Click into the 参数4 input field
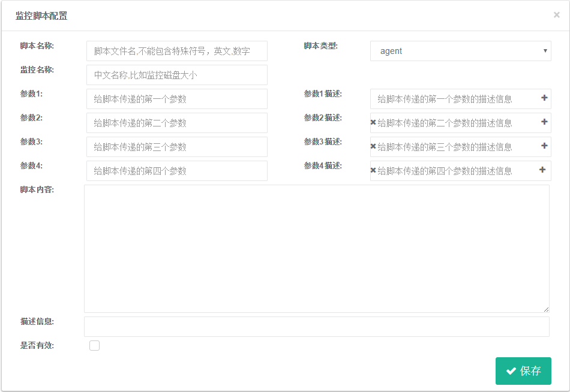This screenshot has height=392, width=570. coord(177,171)
